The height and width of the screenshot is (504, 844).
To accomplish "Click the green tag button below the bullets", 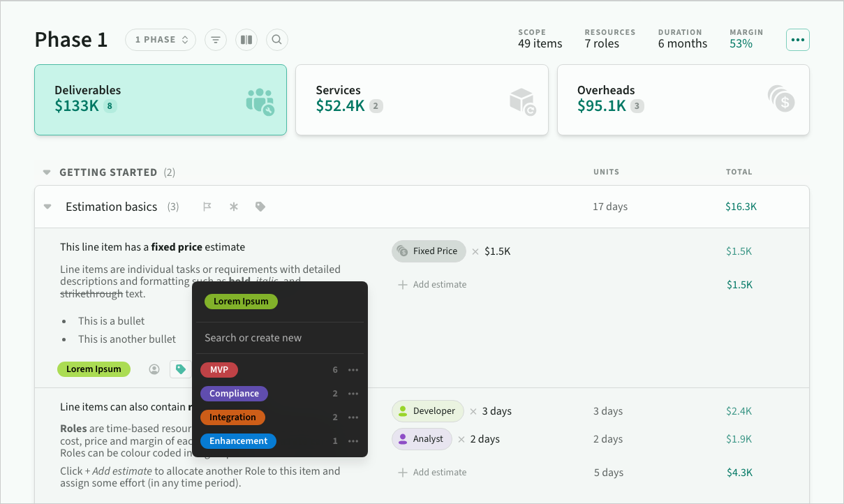I will [181, 369].
